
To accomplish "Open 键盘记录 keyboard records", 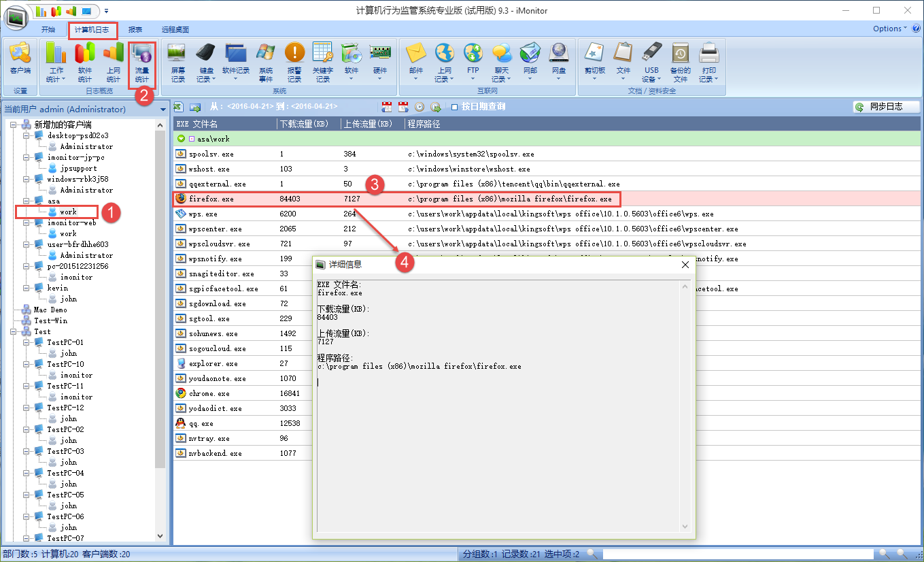I will (206, 62).
